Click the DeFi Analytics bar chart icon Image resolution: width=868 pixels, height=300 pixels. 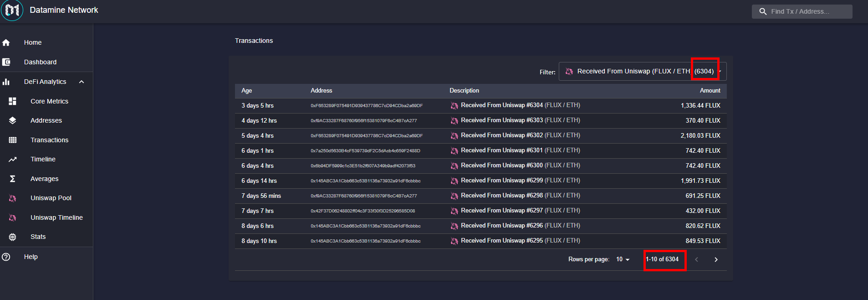coord(6,82)
